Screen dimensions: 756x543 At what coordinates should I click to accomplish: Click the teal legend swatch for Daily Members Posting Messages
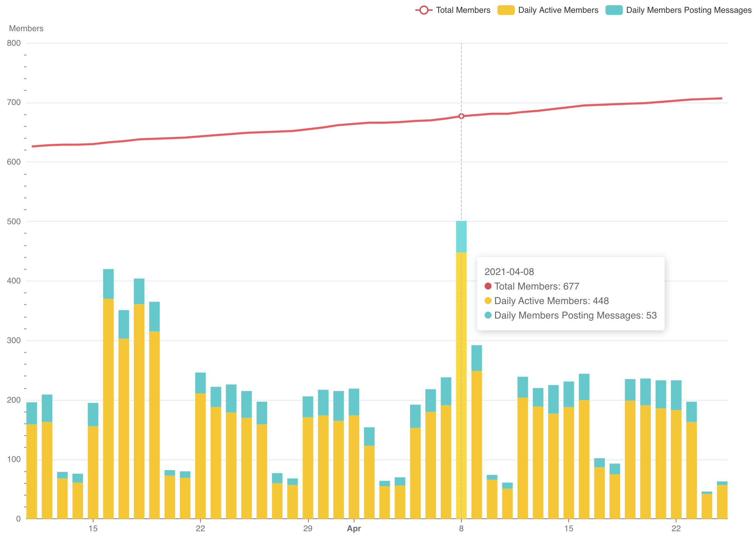tap(614, 10)
